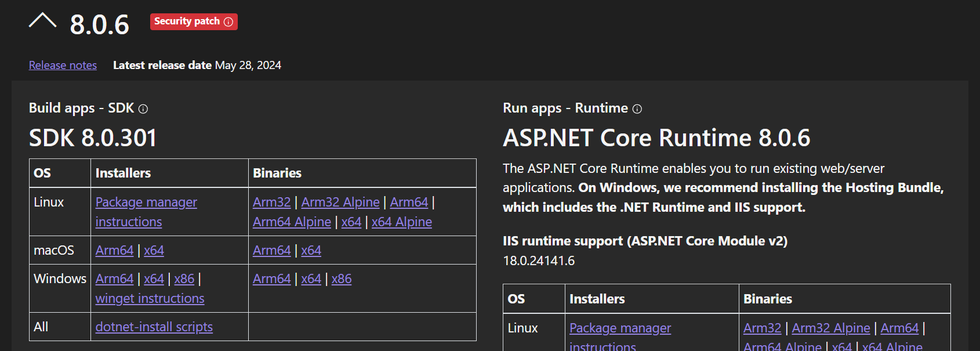Click the Security patch info icon
The image size is (980, 351).
[x=228, y=22]
